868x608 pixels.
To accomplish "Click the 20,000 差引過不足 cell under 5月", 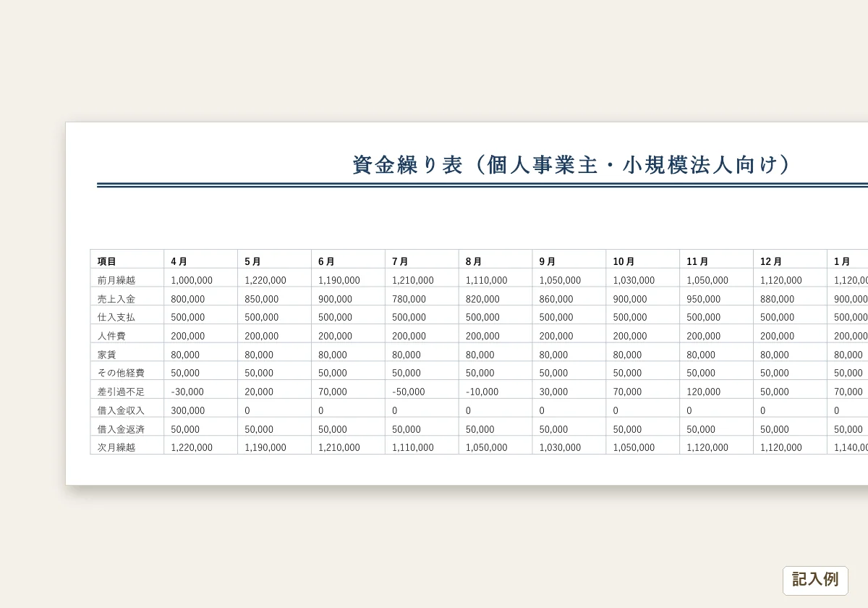I will click(275, 390).
